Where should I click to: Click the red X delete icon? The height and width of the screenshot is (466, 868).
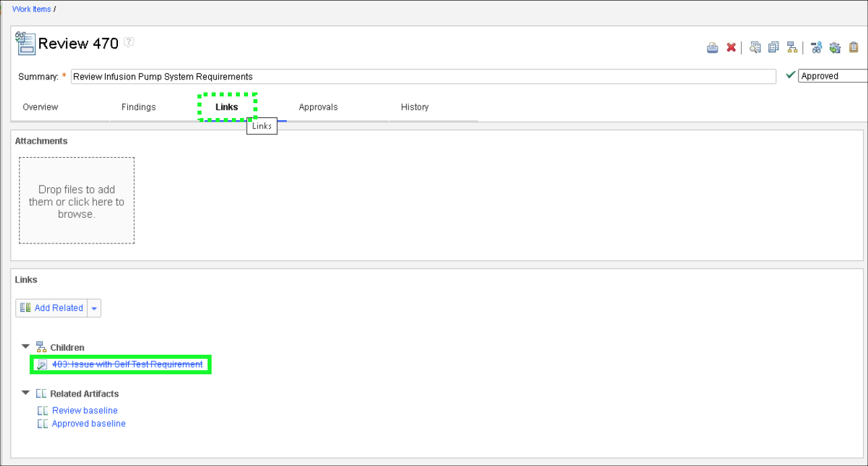(x=731, y=48)
